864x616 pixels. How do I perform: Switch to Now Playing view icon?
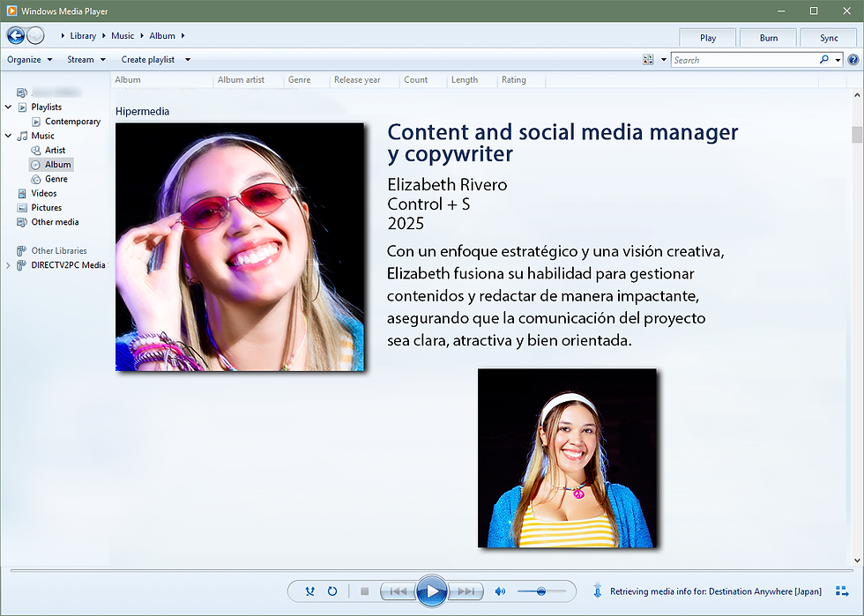coord(841,591)
